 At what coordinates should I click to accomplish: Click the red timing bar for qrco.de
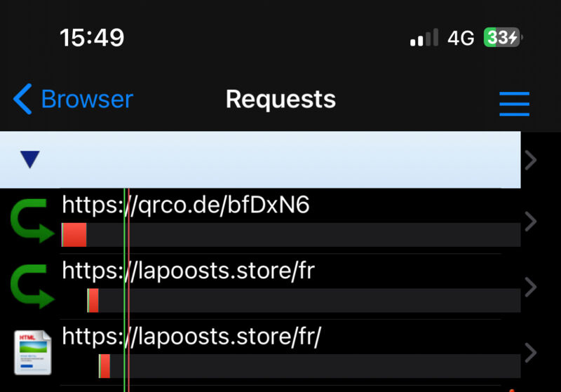tap(74, 235)
